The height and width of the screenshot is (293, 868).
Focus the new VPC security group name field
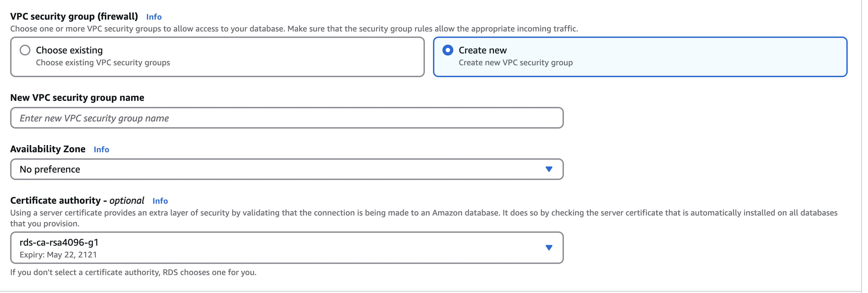(287, 118)
